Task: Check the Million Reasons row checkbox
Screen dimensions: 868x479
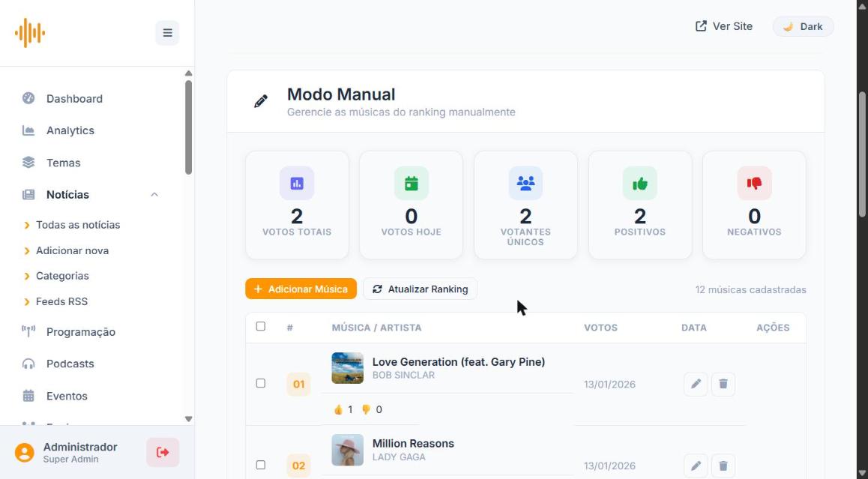Action: click(261, 465)
